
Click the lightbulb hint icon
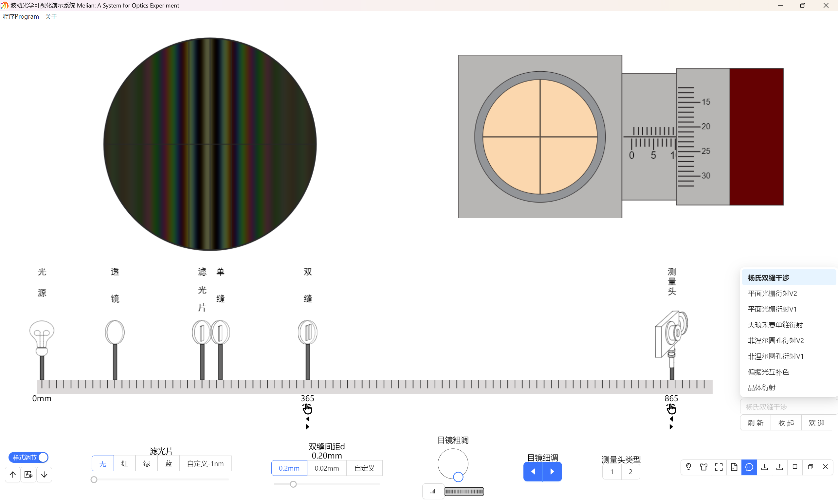[x=688, y=467]
